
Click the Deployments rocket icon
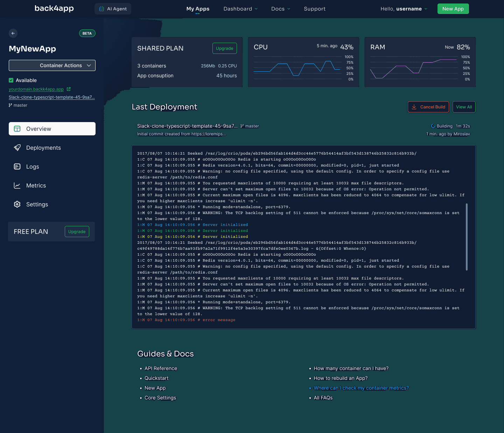point(17,148)
